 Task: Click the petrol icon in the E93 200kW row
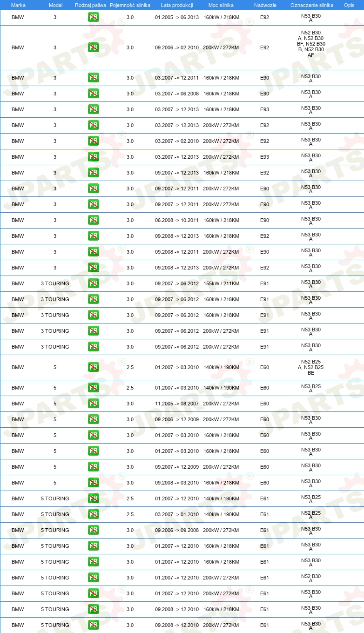pyautogui.click(x=93, y=157)
